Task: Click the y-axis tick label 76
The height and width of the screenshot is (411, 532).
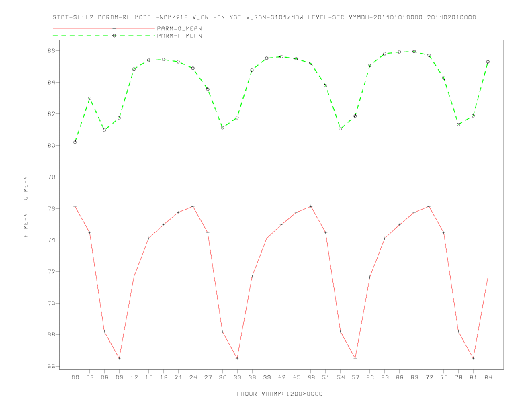Action: (x=52, y=209)
